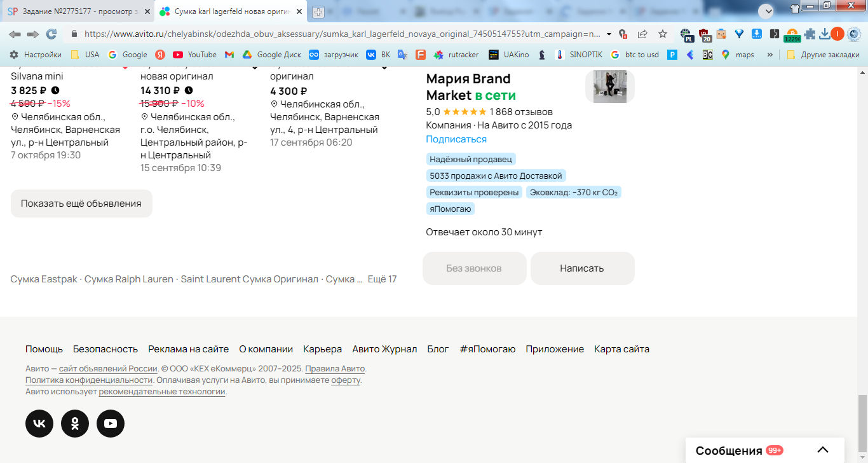
Task: Open the Yandex bookmark icon
Action: (161, 55)
